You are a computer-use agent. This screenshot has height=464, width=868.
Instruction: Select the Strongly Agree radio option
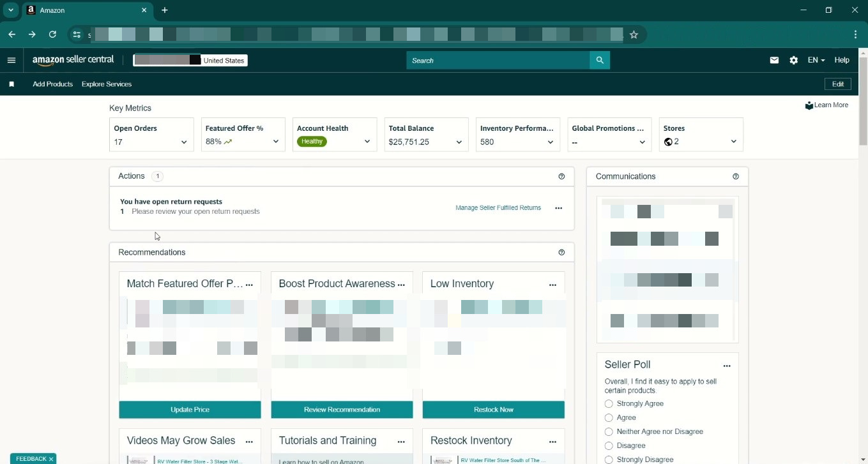pyautogui.click(x=609, y=404)
